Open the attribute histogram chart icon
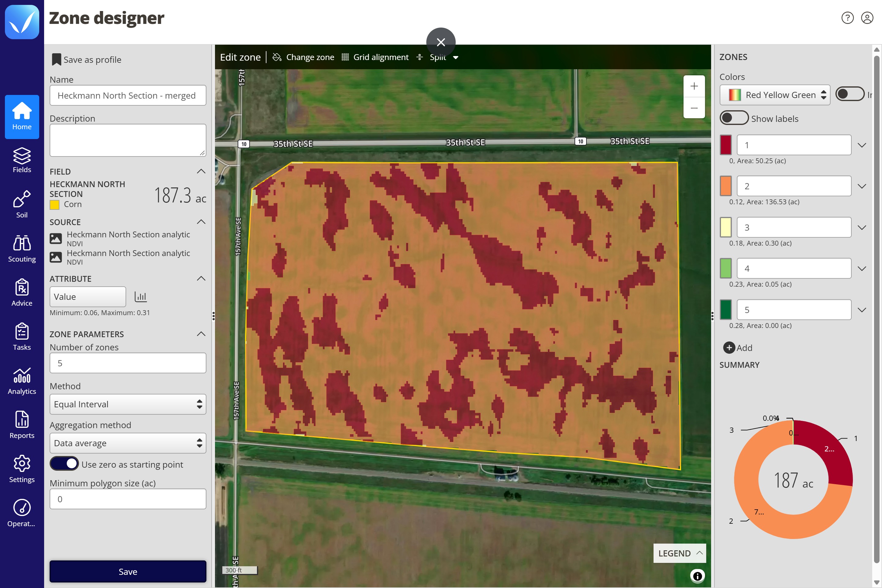The width and height of the screenshot is (882, 588). 141,297
